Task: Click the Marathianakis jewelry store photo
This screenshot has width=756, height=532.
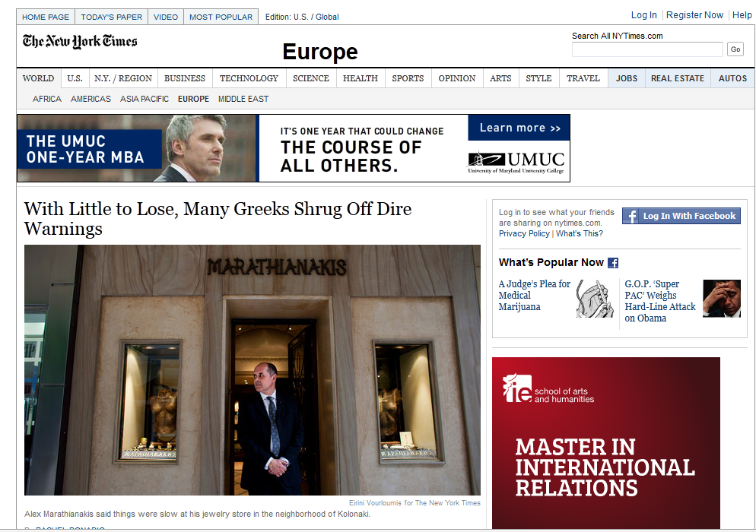Action: [x=253, y=369]
